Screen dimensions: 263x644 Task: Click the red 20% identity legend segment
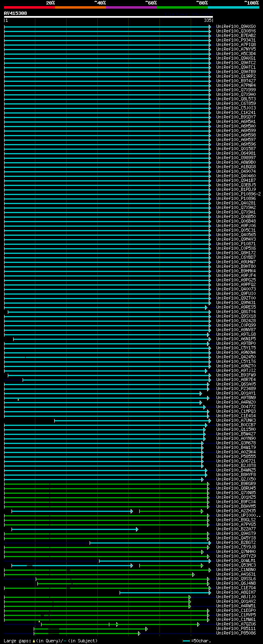30,7
